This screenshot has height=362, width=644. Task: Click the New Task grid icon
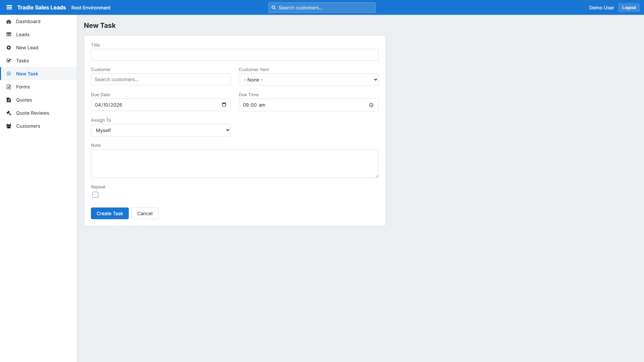[x=9, y=74]
